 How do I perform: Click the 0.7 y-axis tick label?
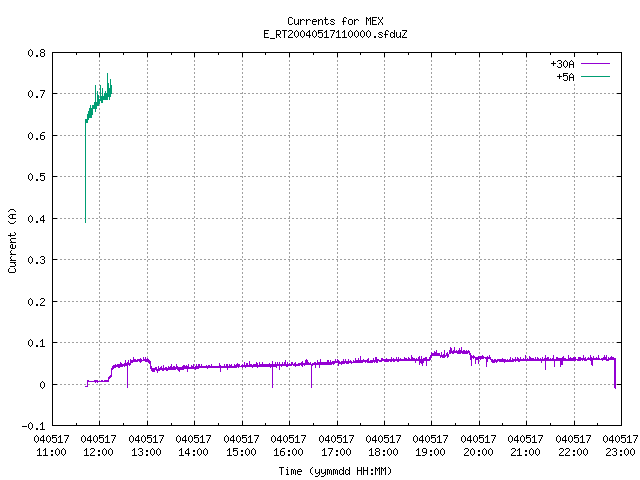click(36, 94)
